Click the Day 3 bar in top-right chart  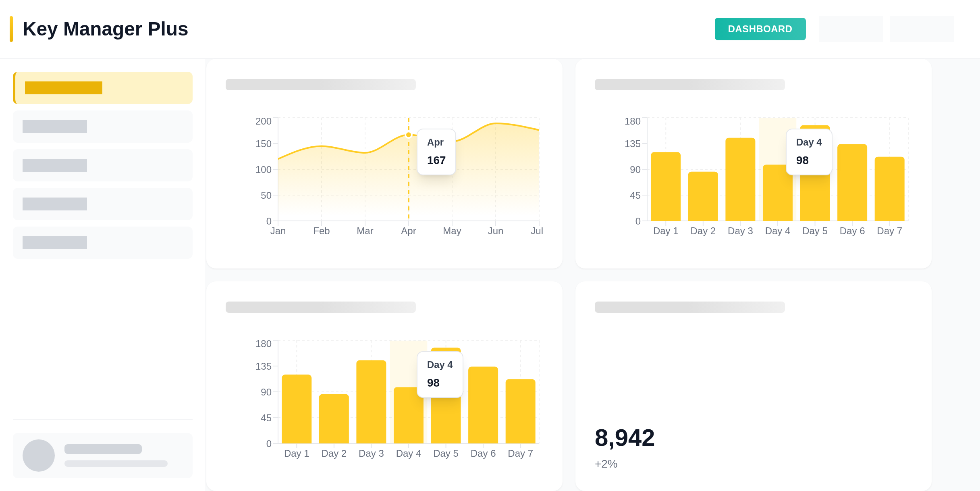click(x=740, y=179)
